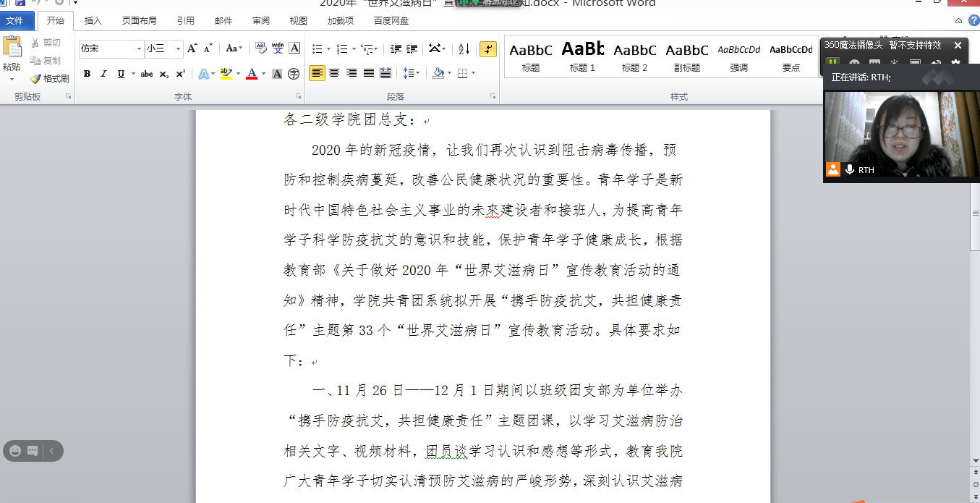Toggle italic formatting

103,74
